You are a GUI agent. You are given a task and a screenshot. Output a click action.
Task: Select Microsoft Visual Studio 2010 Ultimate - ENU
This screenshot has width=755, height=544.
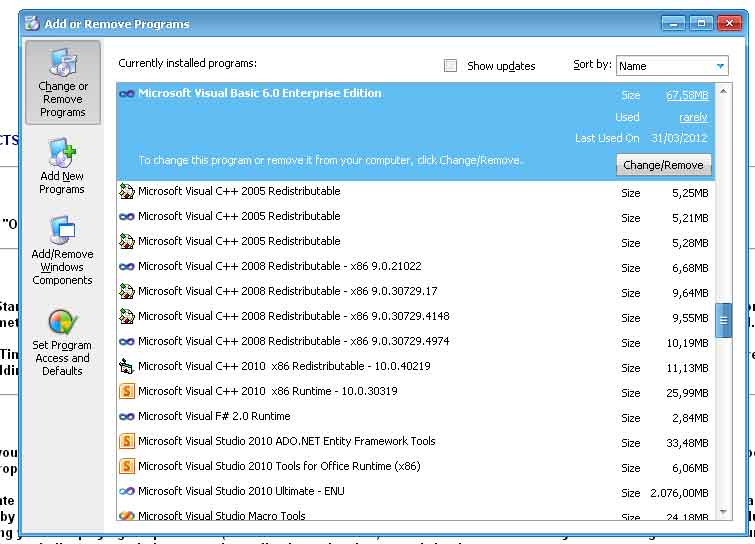[416, 492]
